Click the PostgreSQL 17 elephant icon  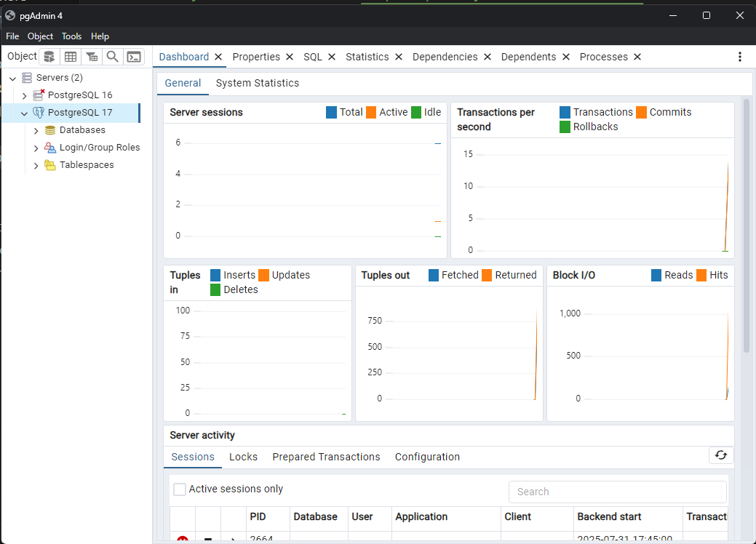pyautogui.click(x=39, y=112)
